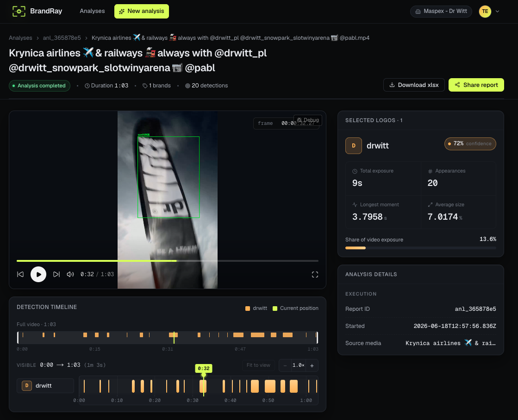Viewport: 518px width, 420px height.
Task: Click the VISIBLE 0:00 → 1:03 range text
Action: 61,365
